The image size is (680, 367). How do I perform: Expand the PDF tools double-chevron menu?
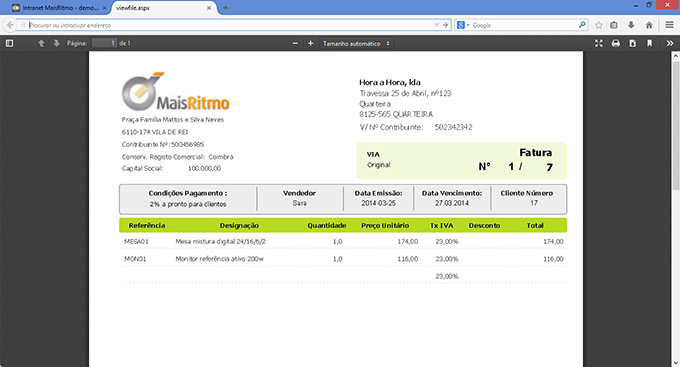click(x=670, y=43)
